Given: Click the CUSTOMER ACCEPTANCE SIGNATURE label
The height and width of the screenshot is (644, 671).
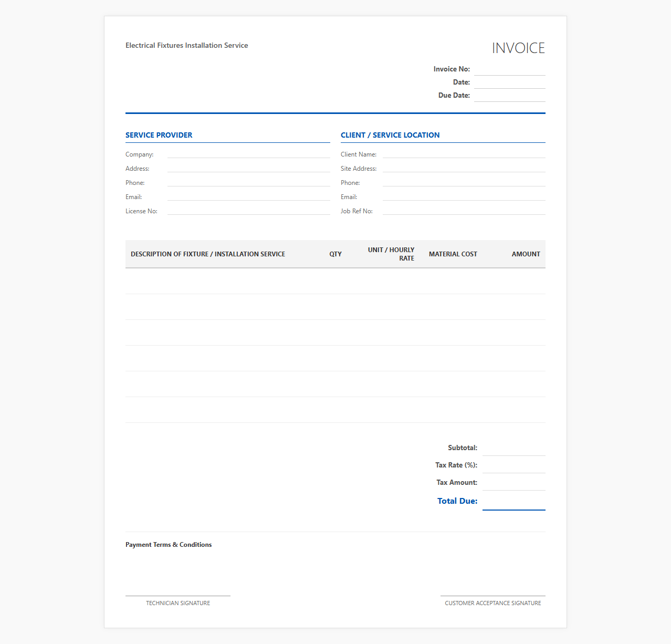Looking at the screenshot, I should click(493, 603).
